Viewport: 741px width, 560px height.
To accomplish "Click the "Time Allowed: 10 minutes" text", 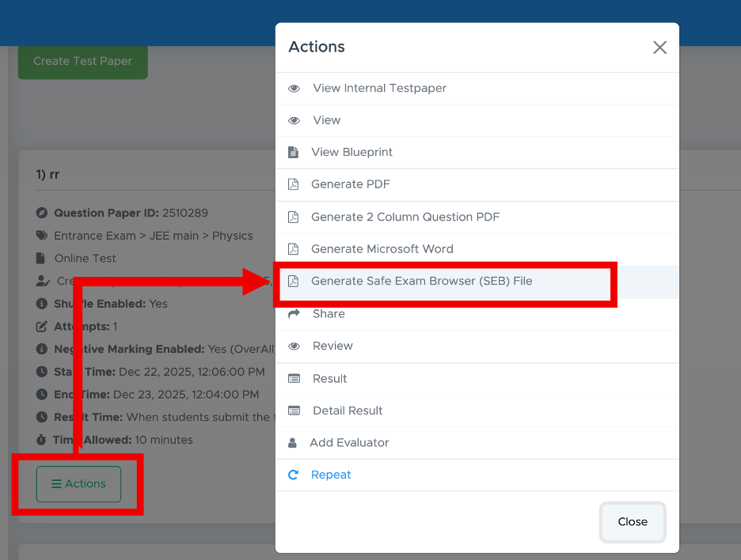I will click(x=123, y=440).
